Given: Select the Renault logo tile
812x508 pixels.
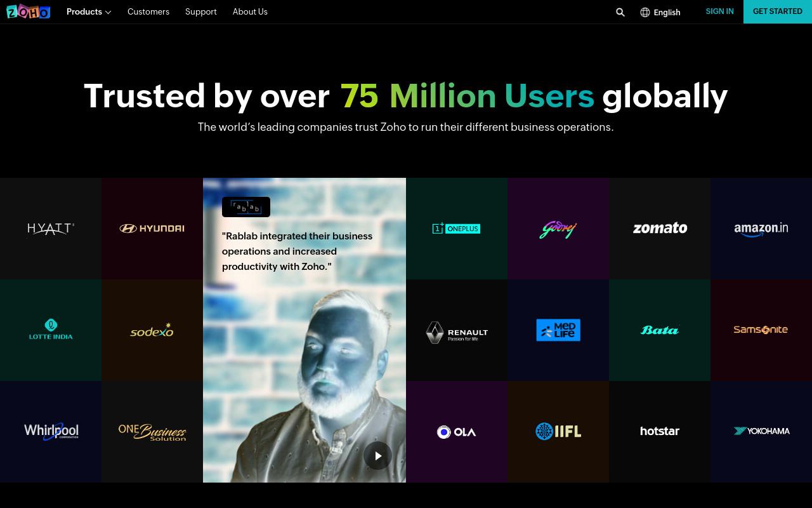Looking at the screenshot, I should click(x=457, y=330).
